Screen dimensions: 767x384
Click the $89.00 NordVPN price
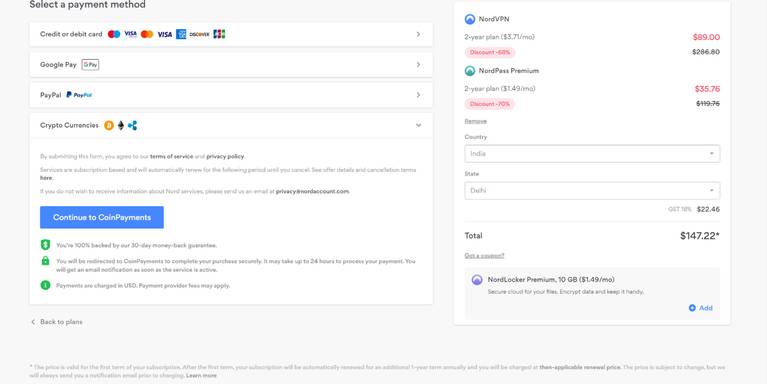click(706, 37)
